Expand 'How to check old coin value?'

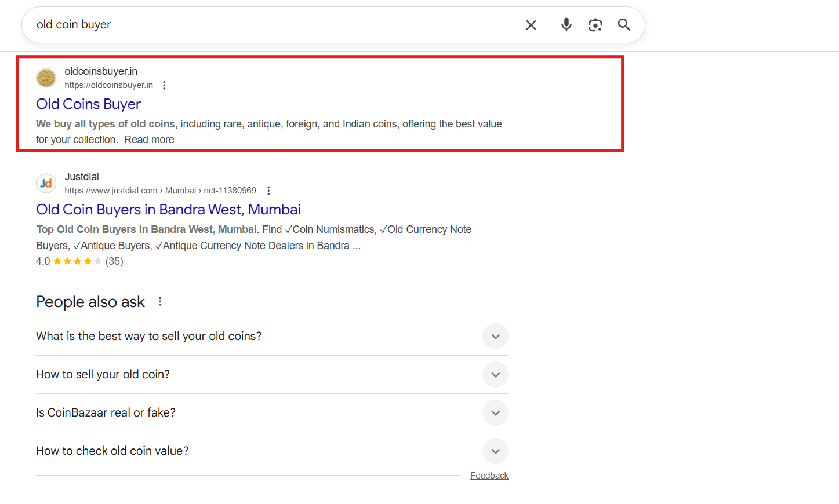click(495, 451)
